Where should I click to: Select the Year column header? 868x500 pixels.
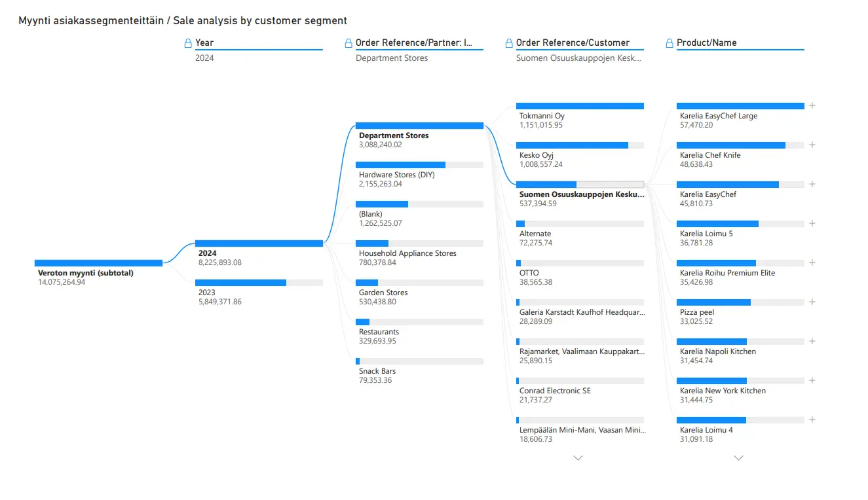204,43
